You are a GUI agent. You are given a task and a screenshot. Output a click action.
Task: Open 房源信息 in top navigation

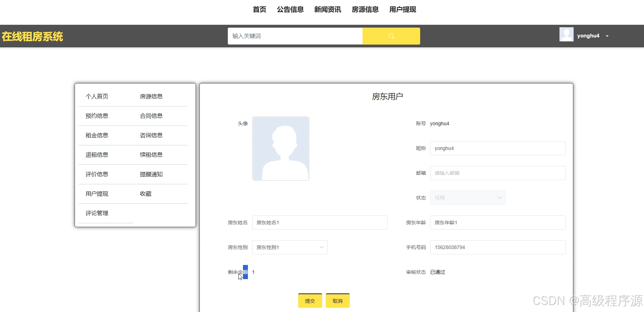(x=365, y=10)
